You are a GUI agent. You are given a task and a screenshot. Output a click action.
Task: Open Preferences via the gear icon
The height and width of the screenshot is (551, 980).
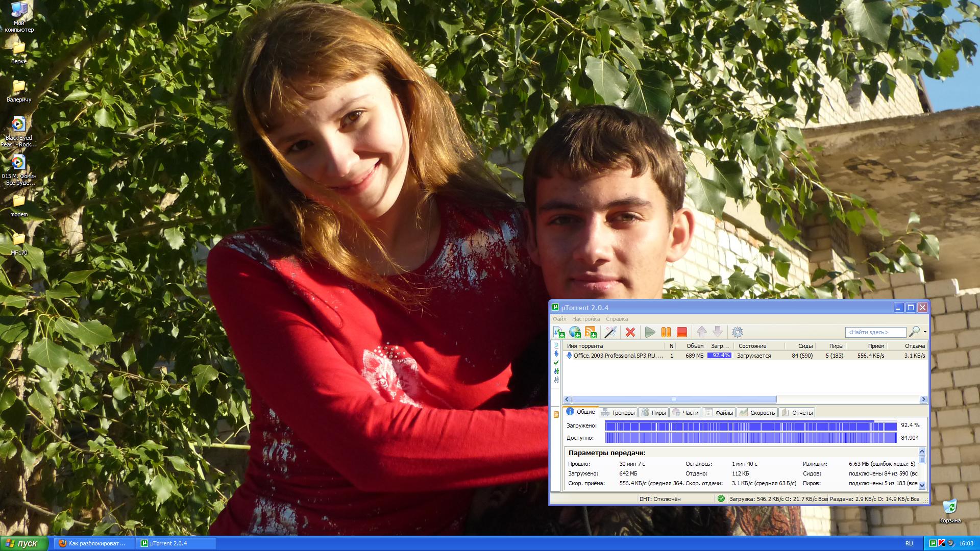coord(738,332)
